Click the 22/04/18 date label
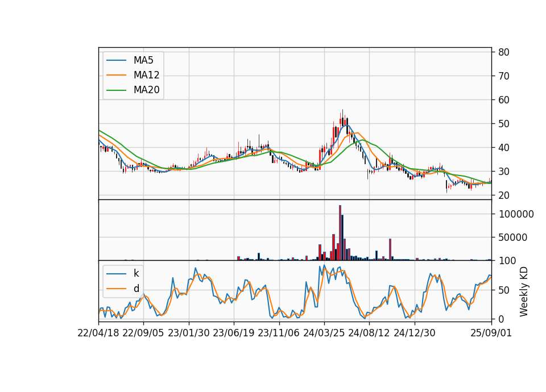The height and width of the screenshot is (392, 546). [x=98, y=333]
